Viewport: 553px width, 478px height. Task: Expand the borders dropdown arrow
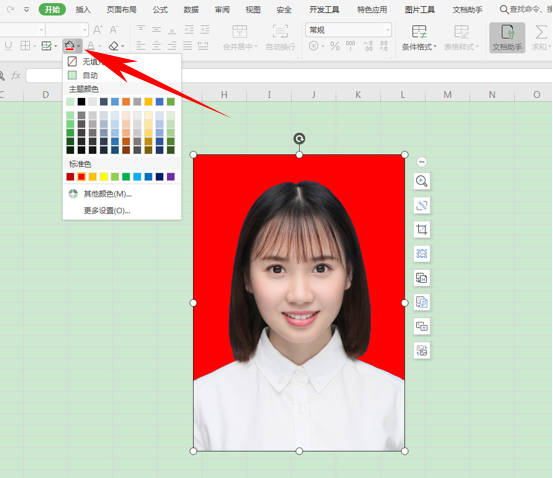click(x=35, y=46)
